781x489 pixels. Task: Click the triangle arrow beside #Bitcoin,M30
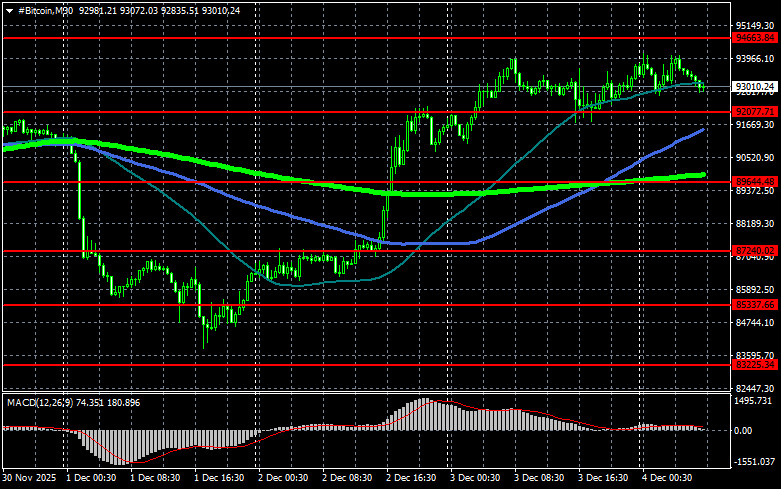point(9,9)
